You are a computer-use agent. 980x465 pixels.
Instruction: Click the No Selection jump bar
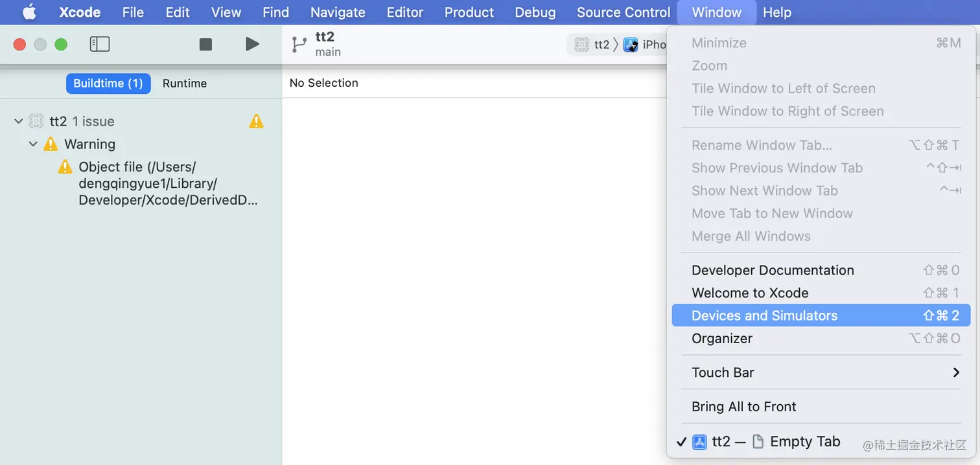(x=323, y=83)
